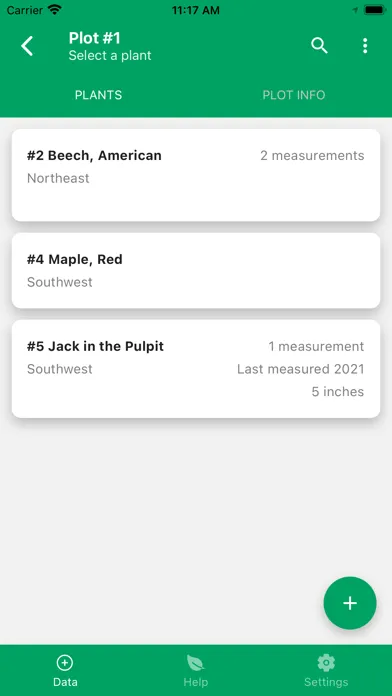
Task: Tap the Settings label in the bottom bar
Action: click(x=326, y=682)
